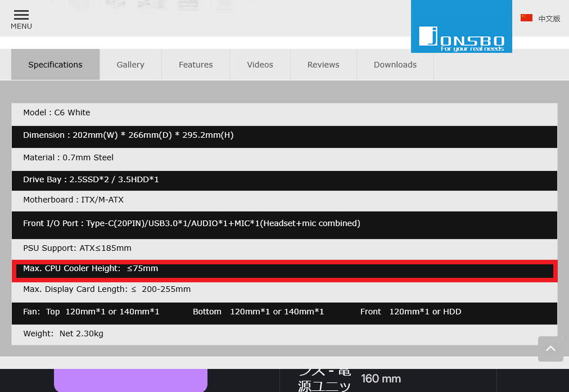Screen dimensions: 569x392
Task: Click the purple button at page bottom
Action: 130,380
